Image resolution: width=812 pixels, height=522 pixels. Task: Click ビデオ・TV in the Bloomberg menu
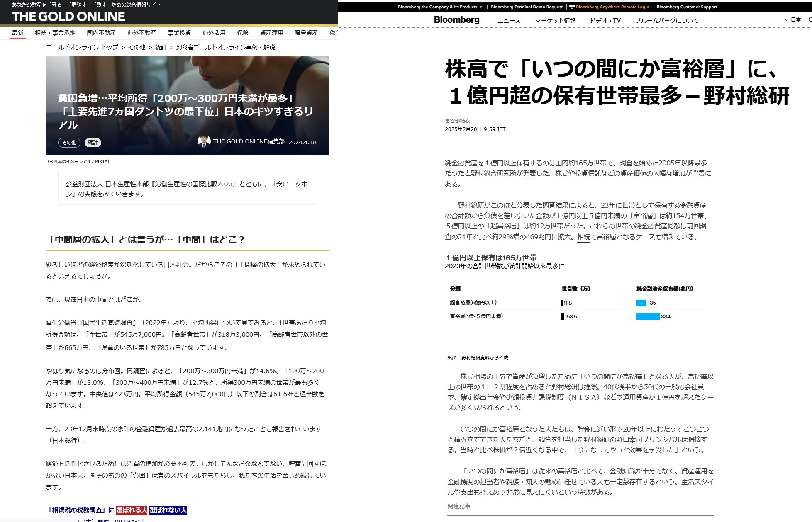[605, 21]
